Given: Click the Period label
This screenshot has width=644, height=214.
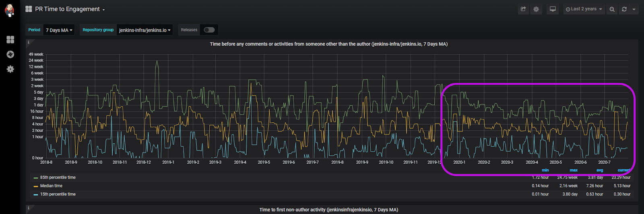Looking at the screenshot, I should [x=34, y=30].
